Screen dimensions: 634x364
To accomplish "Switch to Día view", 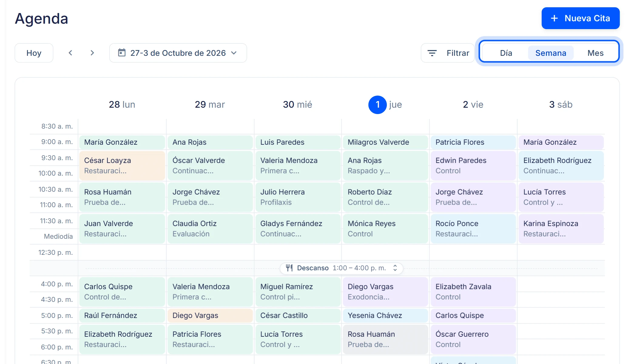I will tap(506, 53).
